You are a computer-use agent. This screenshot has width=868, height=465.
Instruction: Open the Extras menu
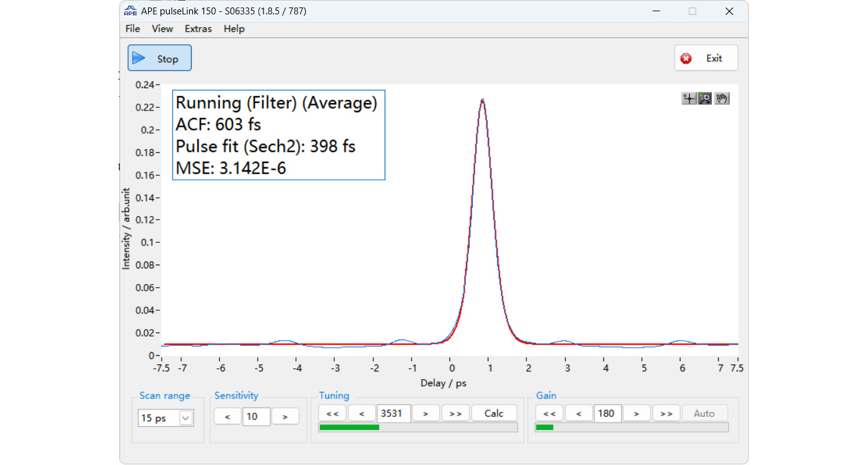pos(198,29)
